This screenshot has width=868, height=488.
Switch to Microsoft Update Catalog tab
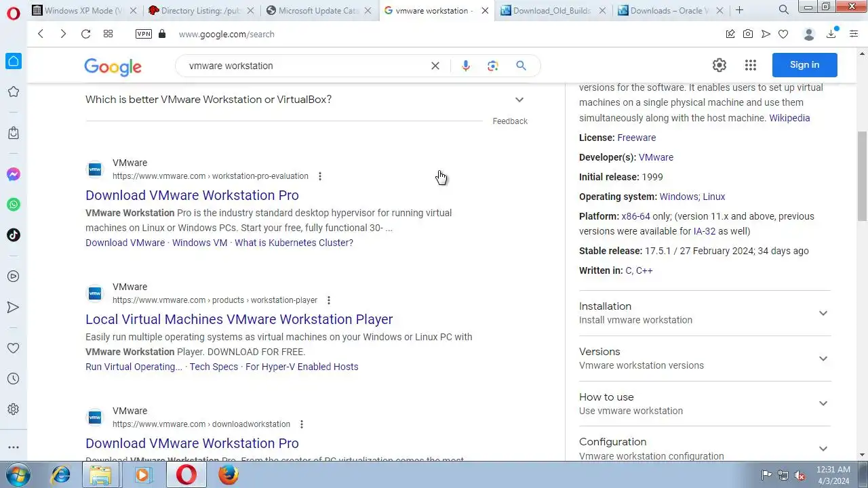(x=319, y=10)
